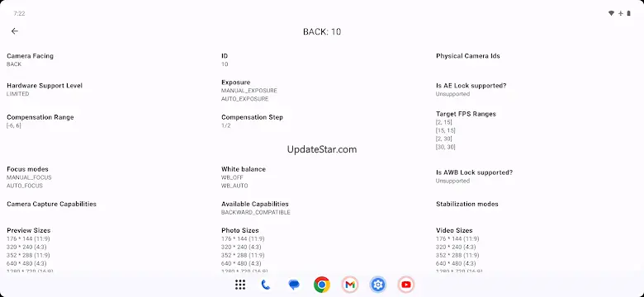Open the Messages app in taskbar
The image size is (644, 297).
click(294, 285)
